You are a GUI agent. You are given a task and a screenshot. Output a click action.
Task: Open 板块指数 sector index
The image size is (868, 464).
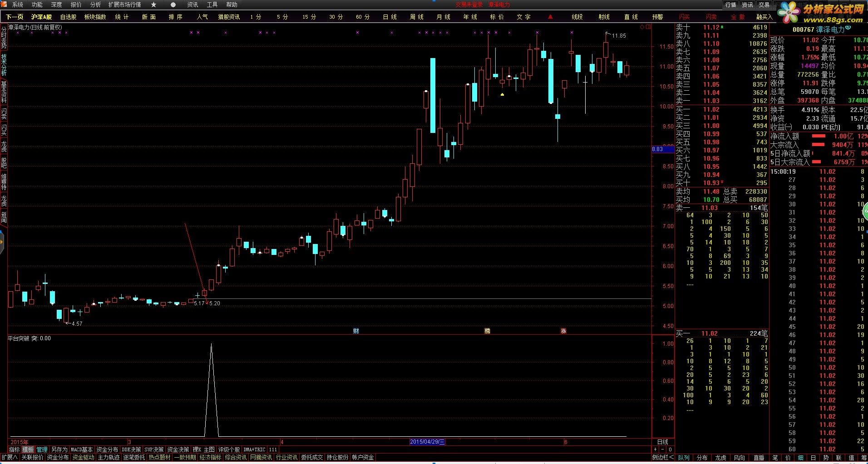click(x=95, y=17)
